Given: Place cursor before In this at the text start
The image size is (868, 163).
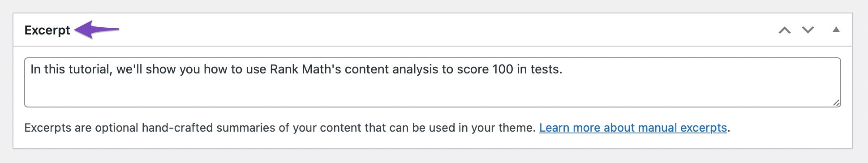Looking at the screenshot, I should [30, 69].
